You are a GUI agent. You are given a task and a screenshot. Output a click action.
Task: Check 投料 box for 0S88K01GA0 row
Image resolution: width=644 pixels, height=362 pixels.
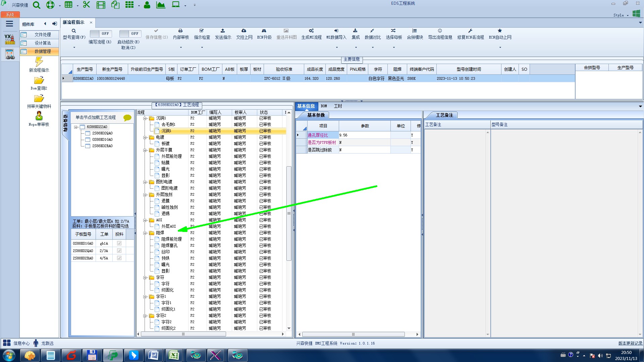(119, 243)
